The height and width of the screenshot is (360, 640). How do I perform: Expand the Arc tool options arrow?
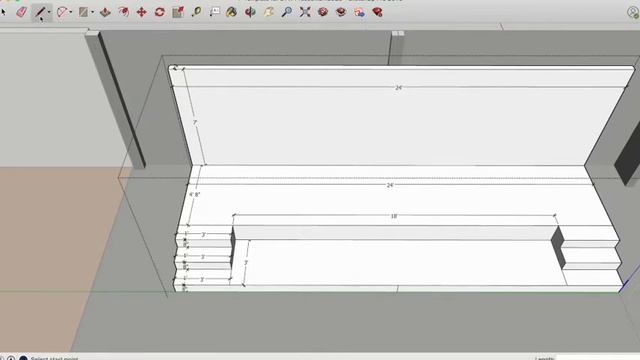71,12
